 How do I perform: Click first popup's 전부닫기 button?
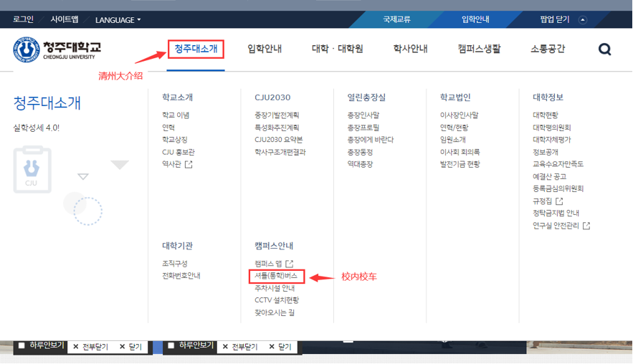pos(91,347)
